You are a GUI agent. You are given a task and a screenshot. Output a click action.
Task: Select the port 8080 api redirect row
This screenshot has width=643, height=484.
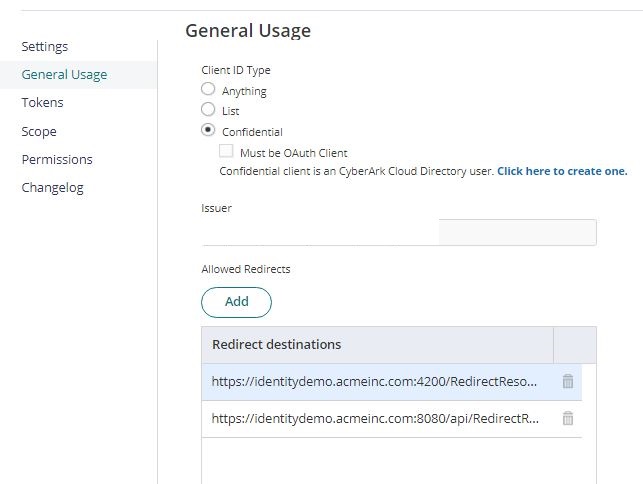[375, 419]
